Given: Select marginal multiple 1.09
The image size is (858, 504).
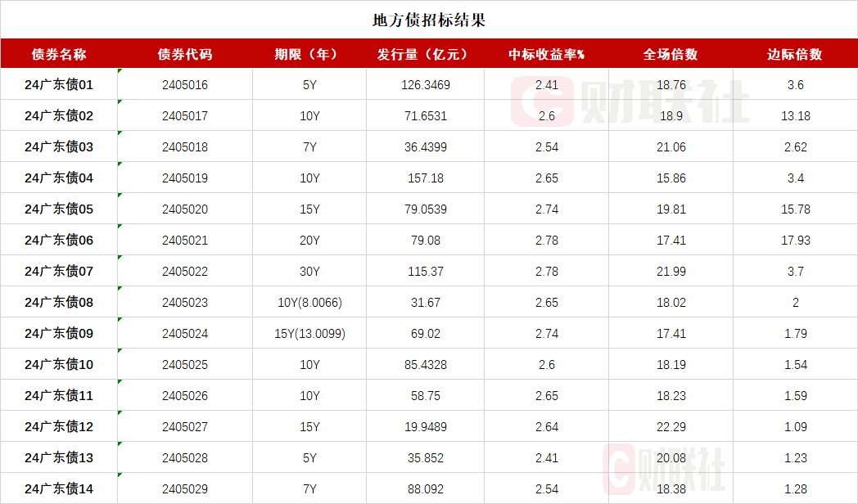Looking at the screenshot, I should point(796,427).
